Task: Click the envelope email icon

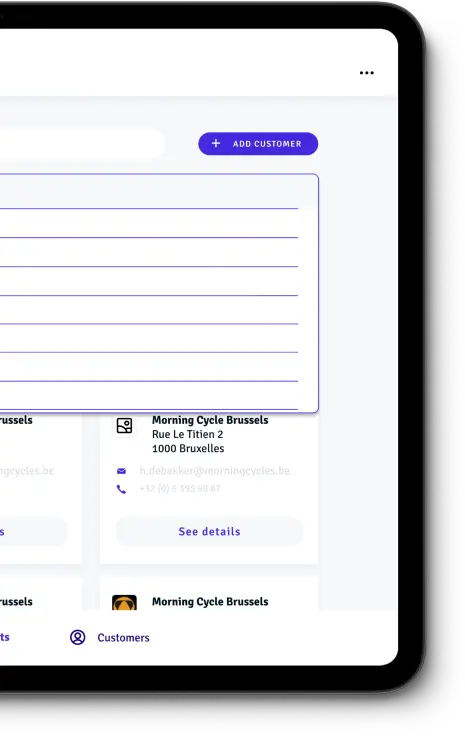Action: 121,471
